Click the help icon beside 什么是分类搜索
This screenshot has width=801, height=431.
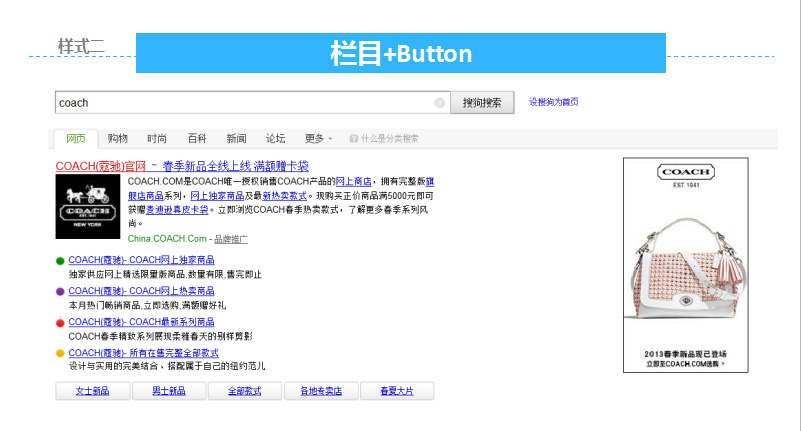click(x=354, y=138)
